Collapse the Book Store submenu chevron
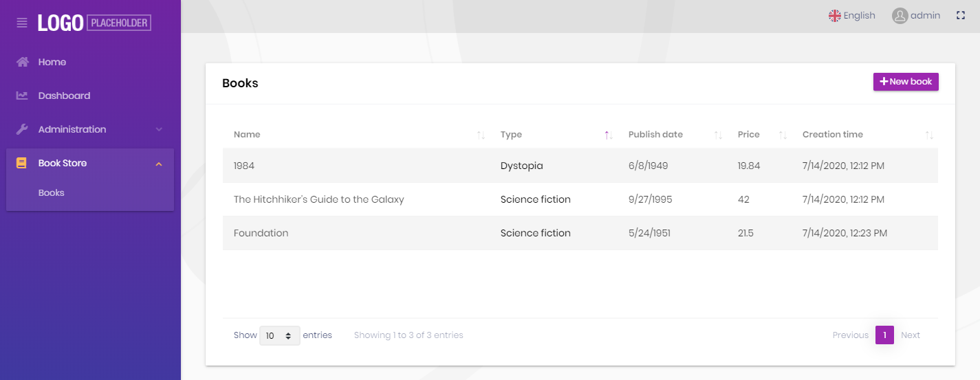The image size is (980, 380). (x=159, y=164)
